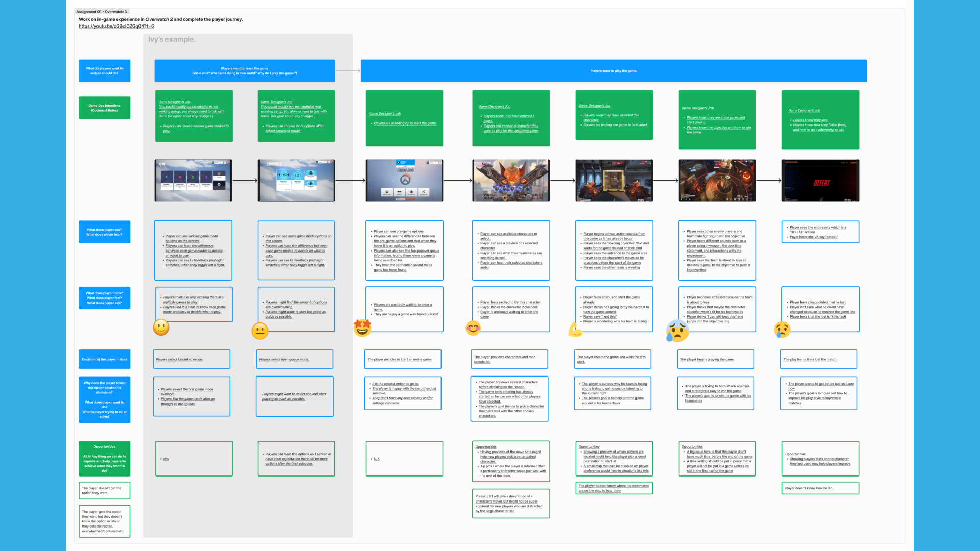Select the arrow between the blue header banners
Image resolution: width=980 pixels, height=551 pixels.
pos(348,71)
